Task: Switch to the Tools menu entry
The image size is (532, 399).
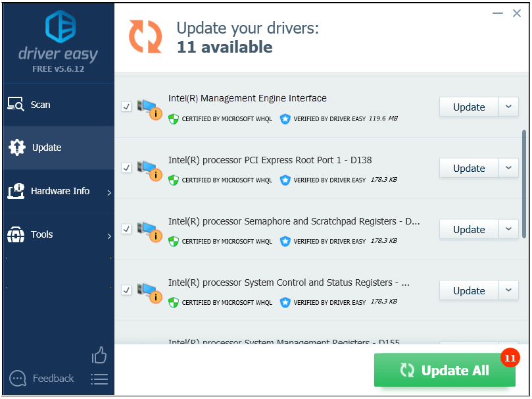Action: point(42,234)
